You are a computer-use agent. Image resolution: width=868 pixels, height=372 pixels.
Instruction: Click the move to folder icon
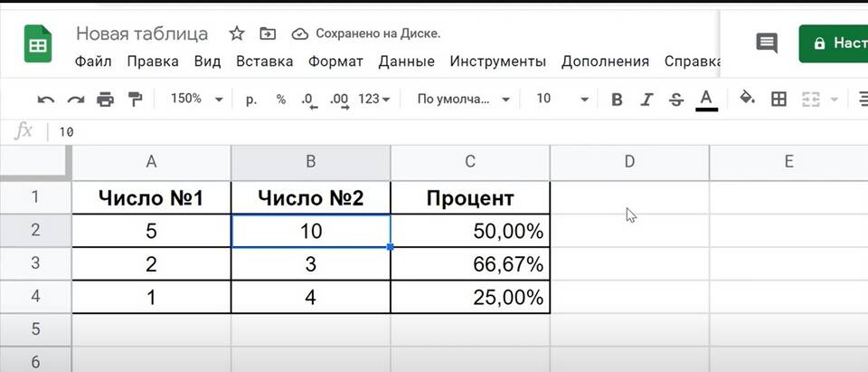tap(268, 33)
